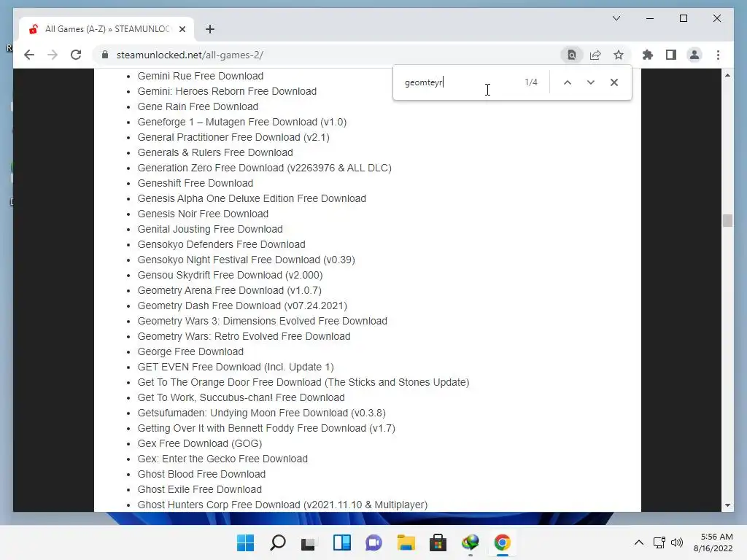
Task: Click the address bar URL
Action: click(190, 55)
